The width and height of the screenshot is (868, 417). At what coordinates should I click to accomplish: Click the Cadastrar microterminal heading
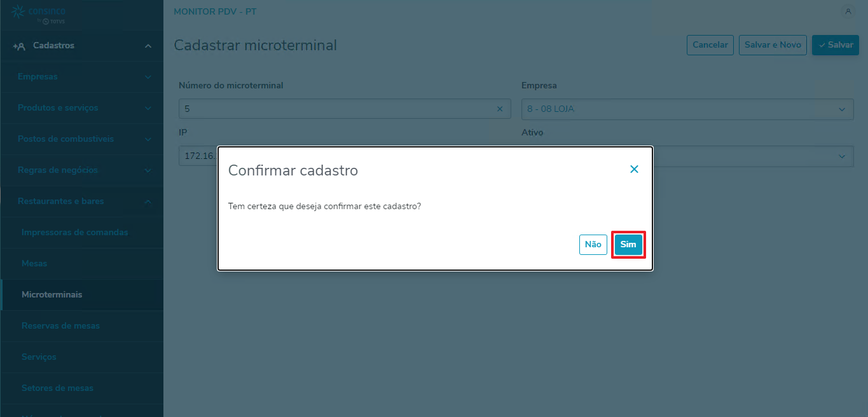click(x=256, y=45)
